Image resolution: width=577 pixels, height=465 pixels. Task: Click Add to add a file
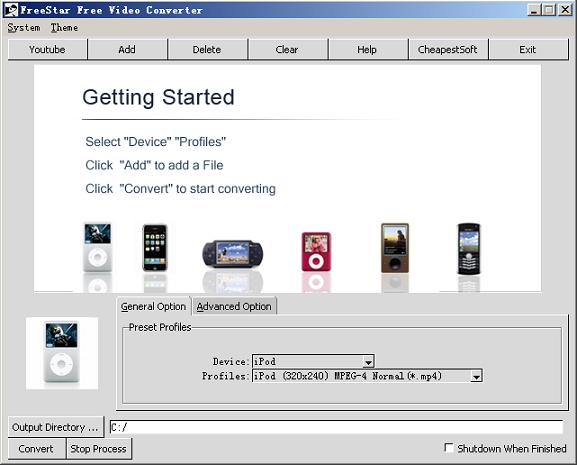[x=127, y=49]
